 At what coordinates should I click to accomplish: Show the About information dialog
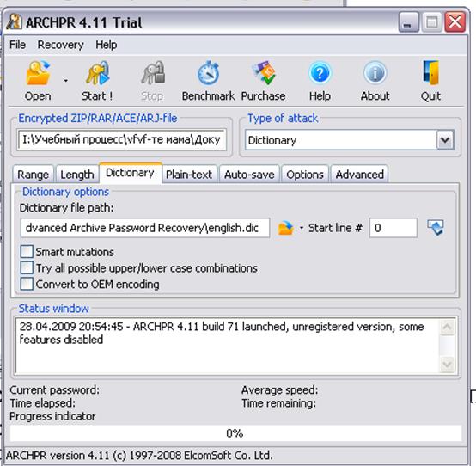coord(375,81)
